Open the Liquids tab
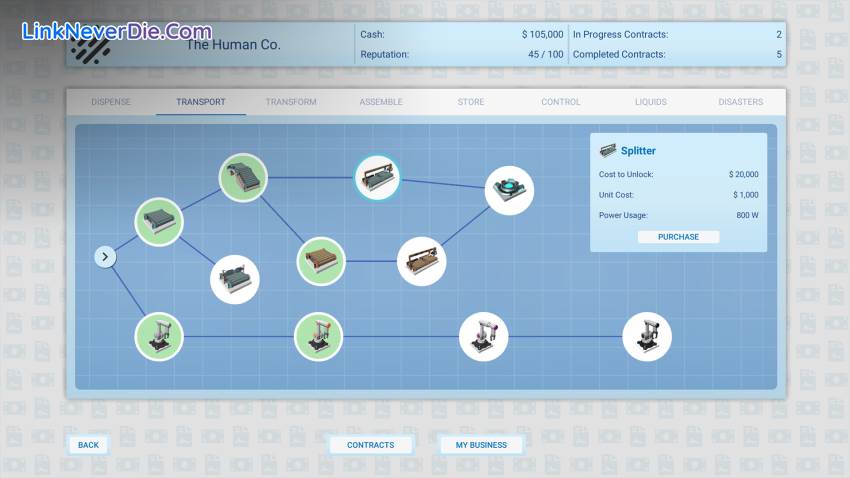Screen dimensions: 850x478 (x=651, y=102)
